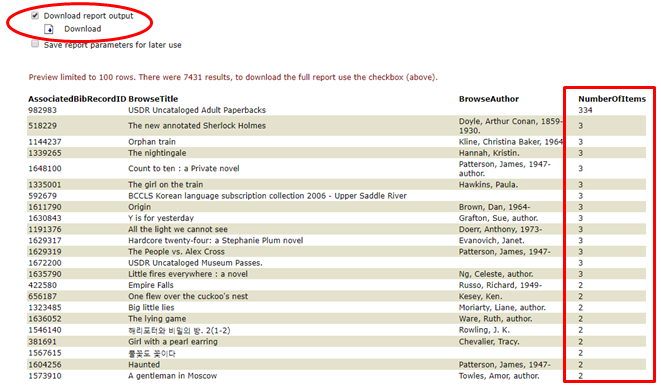
Task: Click the BrowseAuthor column header
Action: [x=489, y=99]
